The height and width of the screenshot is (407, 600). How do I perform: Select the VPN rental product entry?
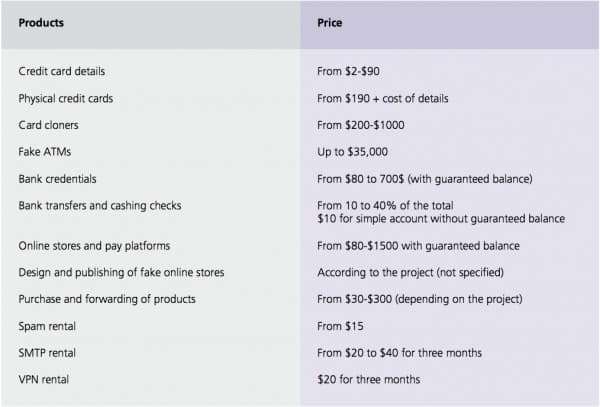pos(44,379)
